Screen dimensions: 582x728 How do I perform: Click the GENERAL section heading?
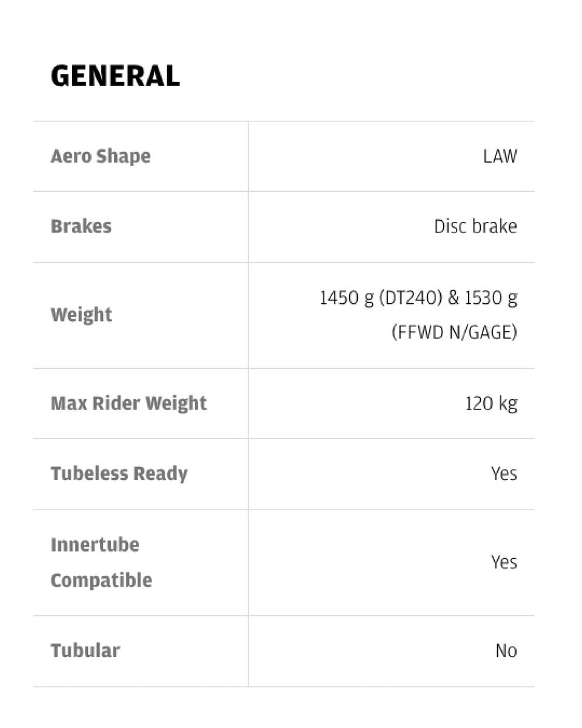pyautogui.click(x=115, y=76)
